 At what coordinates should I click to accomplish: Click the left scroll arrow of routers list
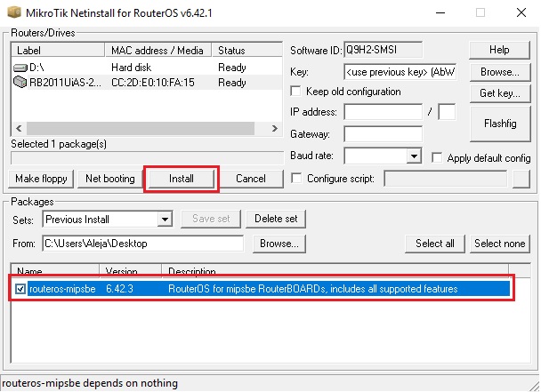19,129
